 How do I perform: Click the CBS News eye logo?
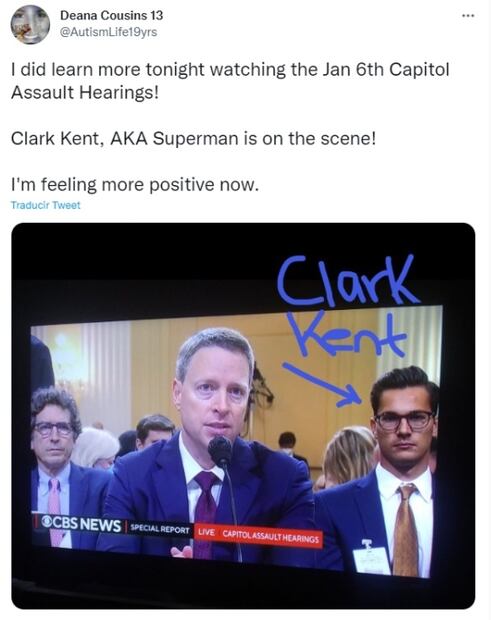pos(47,522)
